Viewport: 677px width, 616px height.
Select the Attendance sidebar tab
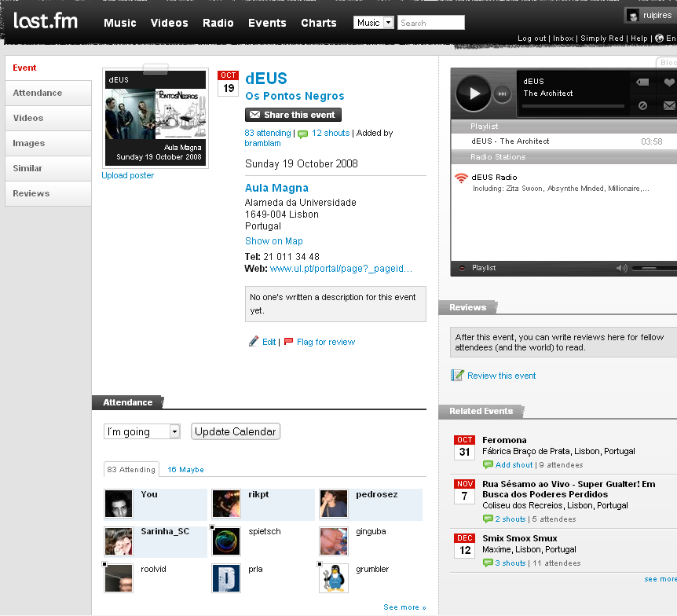[49, 93]
